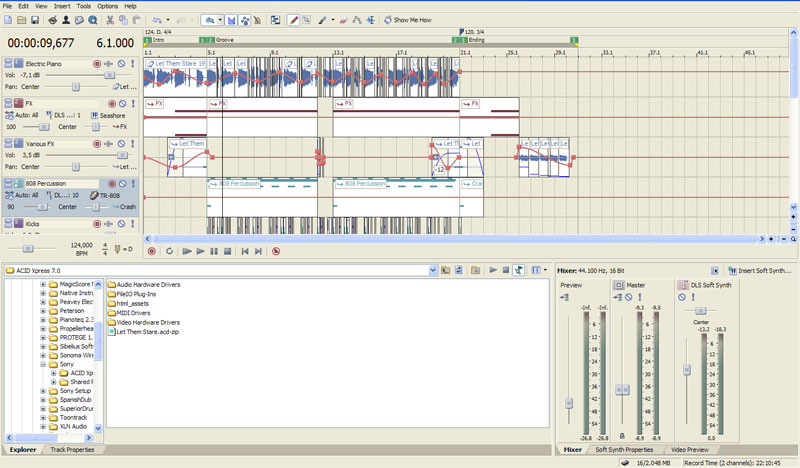Click the Publish person icon in the toolbar

click(66, 20)
